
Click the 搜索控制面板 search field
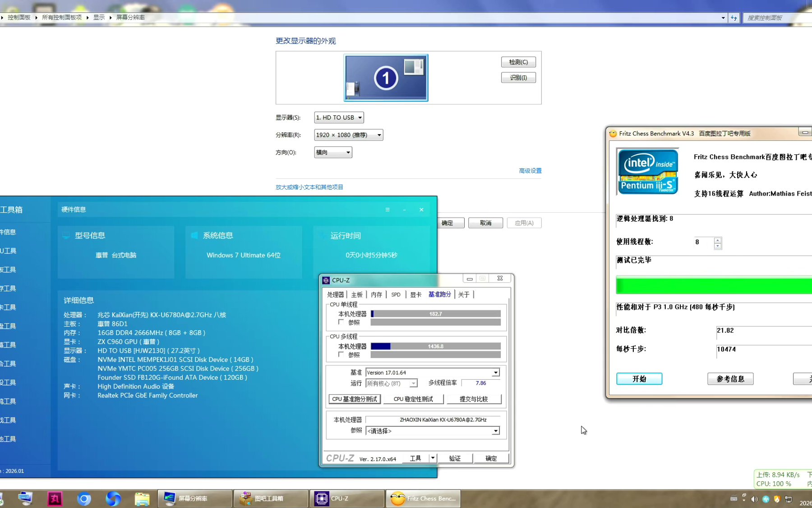(777, 18)
